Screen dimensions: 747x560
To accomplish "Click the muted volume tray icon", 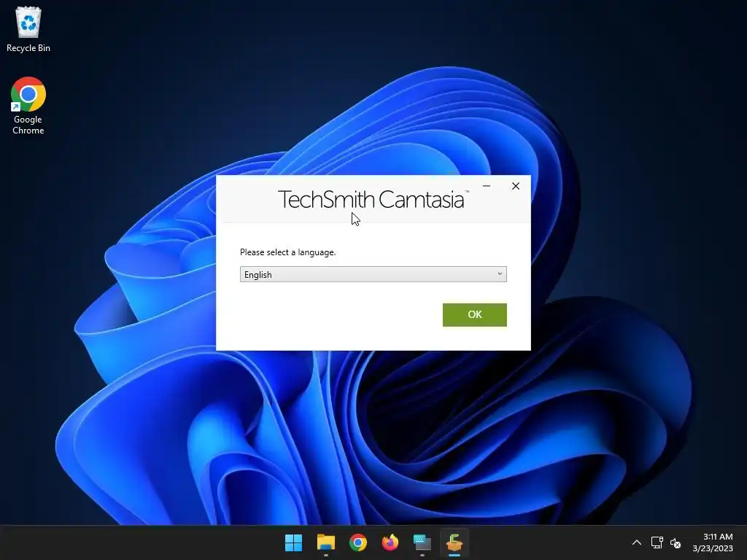I will tap(676, 542).
